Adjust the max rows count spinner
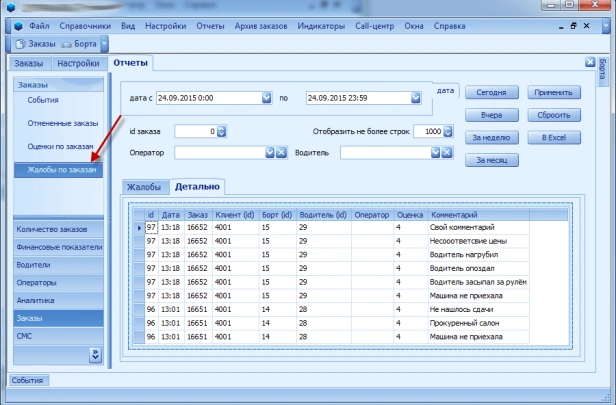616x405 pixels. click(x=447, y=131)
